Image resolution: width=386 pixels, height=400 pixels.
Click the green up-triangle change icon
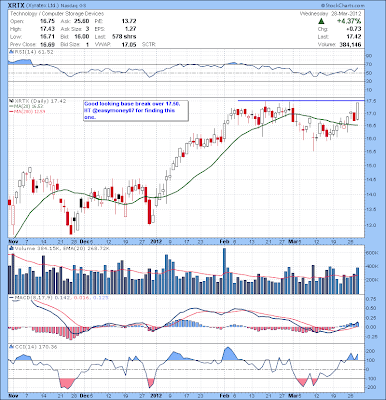(x=321, y=21)
